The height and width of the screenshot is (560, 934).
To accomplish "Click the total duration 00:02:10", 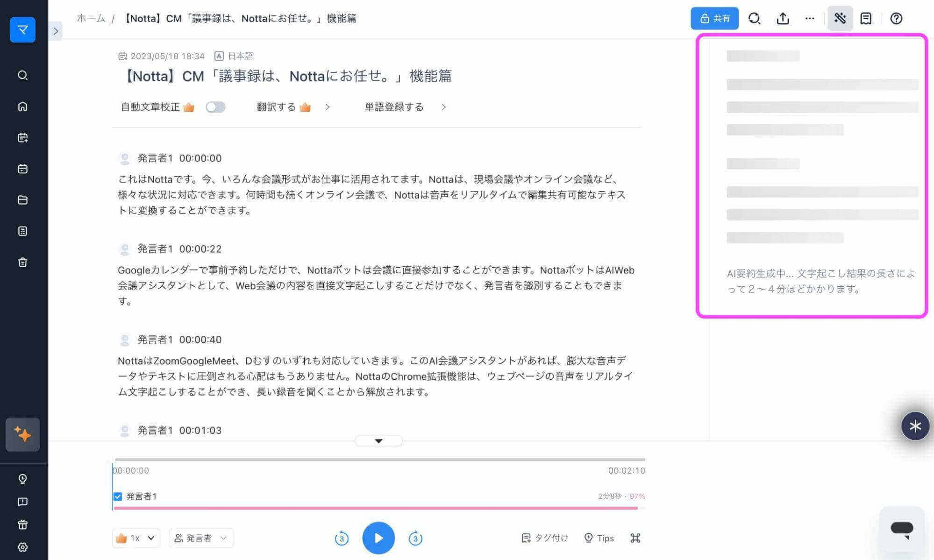I will [627, 471].
